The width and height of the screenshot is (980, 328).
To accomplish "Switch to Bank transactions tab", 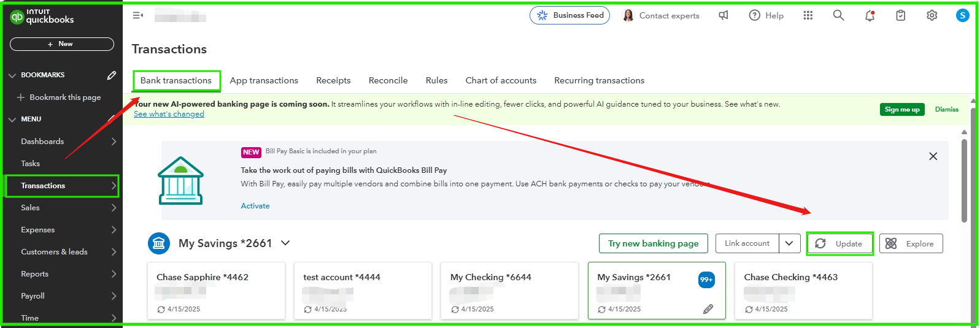I will (x=176, y=80).
